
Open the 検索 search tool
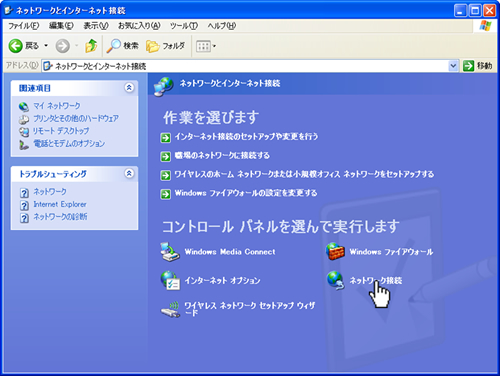(122, 46)
